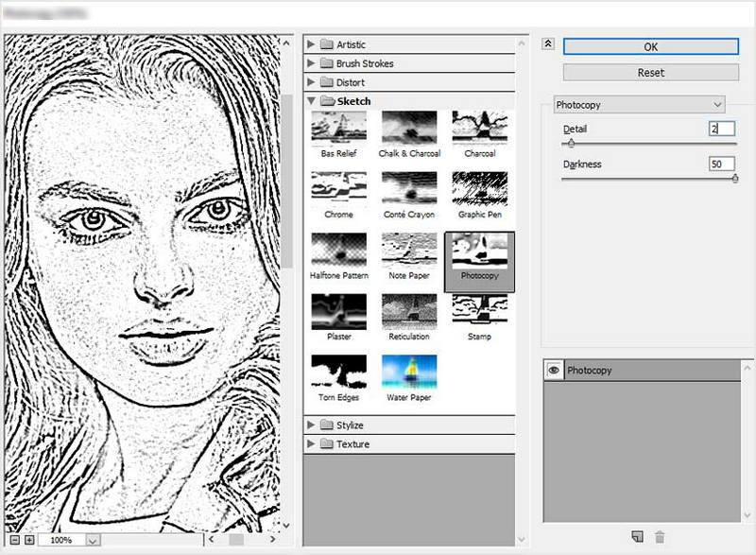Open the Photocopy filter dropdown
This screenshot has height=555, width=756.
pos(639,105)
